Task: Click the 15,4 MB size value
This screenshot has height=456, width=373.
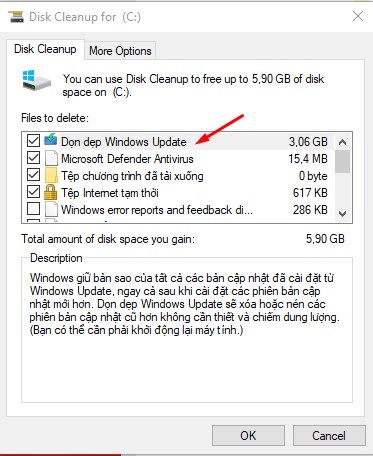Action: [308, 159]
